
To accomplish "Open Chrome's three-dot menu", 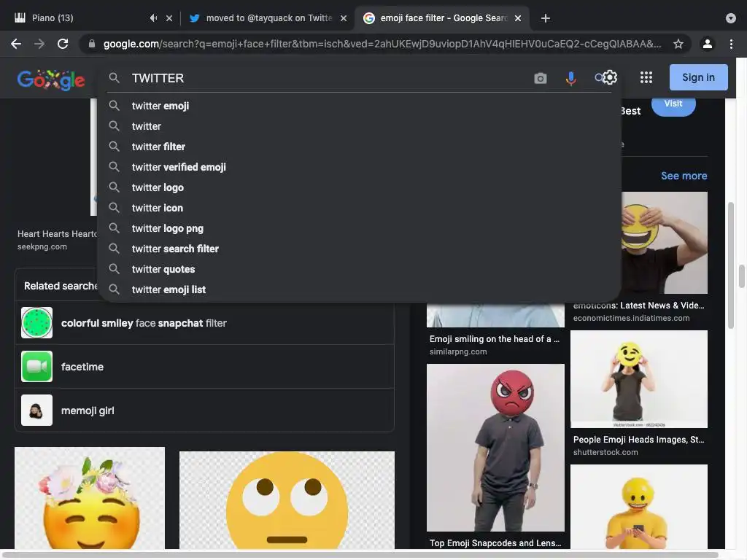I will (x=731, y=44).
